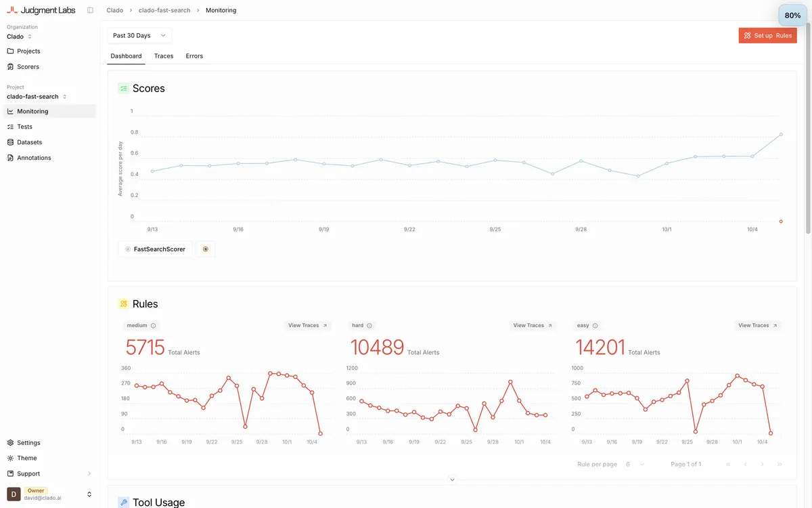Click the Set up Rules button
The height and width of the screenshot is (508, 812).
(x=767, y=35)
